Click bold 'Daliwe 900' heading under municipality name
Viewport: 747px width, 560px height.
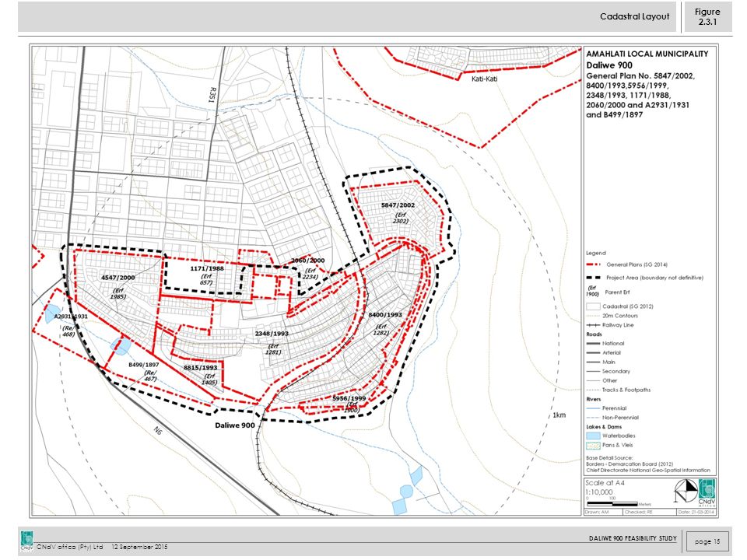coord(609,65)
